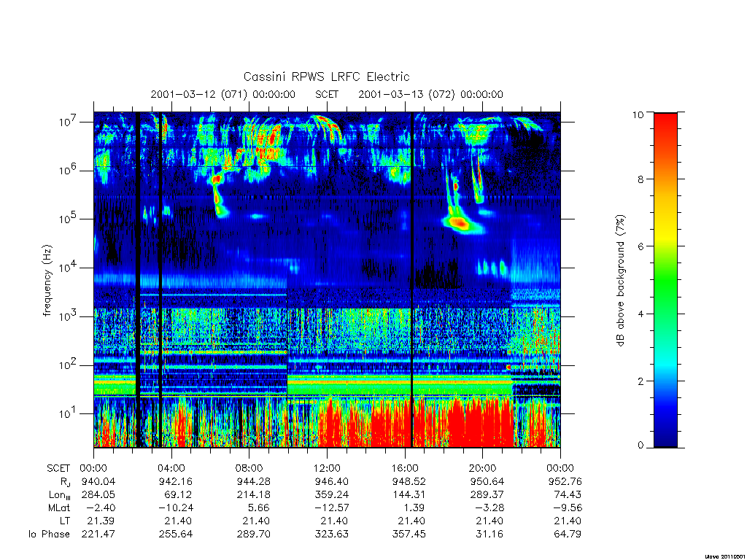This screenshot has height=560, width=747.
Task: Click the radial distance value 940.04
Action: (x=98, y=481)
